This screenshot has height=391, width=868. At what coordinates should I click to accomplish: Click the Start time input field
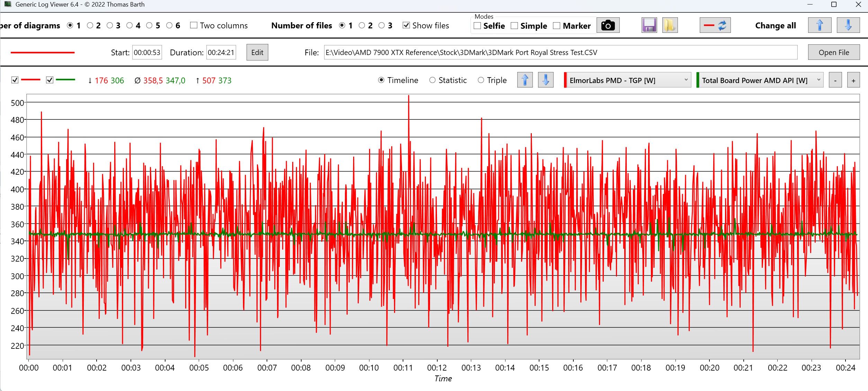click(x=147, y=53)
